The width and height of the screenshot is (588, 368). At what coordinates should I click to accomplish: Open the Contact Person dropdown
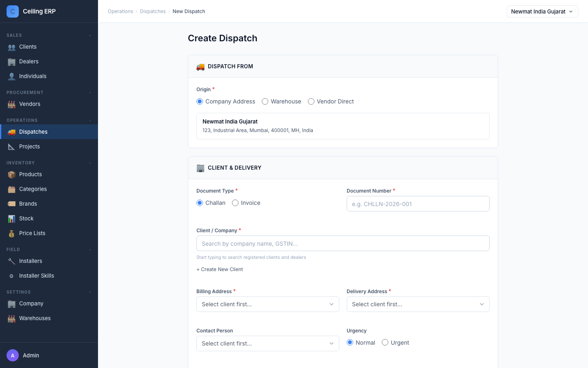(268, 343)
